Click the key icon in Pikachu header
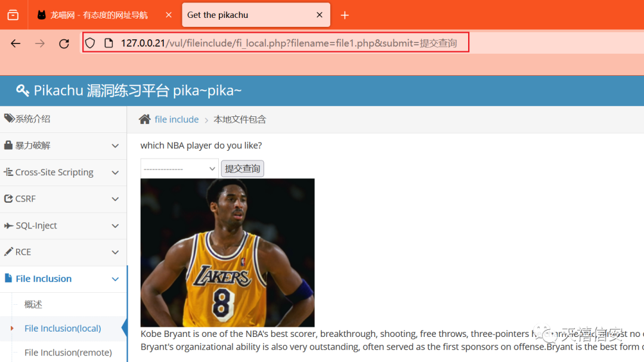Viewport: 644px width, 362px height. 23,91
